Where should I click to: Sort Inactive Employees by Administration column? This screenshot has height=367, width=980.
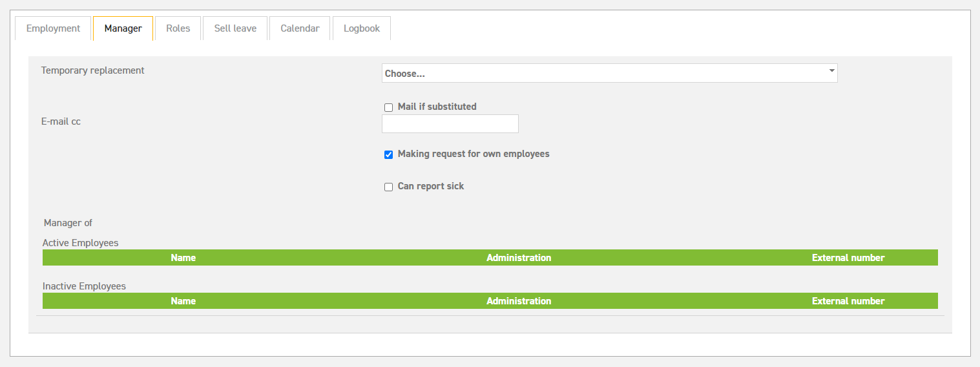point(519,301)
